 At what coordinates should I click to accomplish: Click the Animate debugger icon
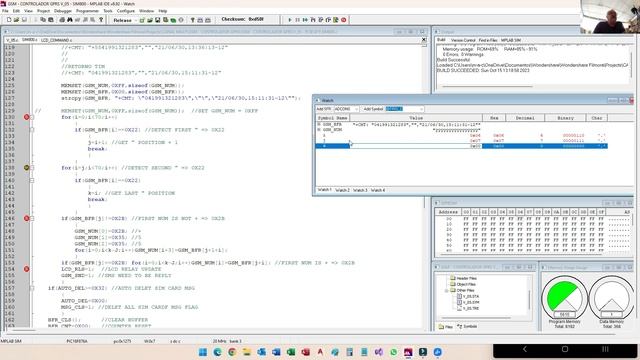click(305, 20)
